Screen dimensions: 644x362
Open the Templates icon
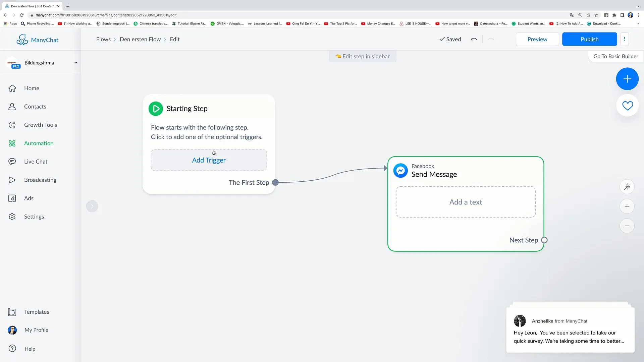click(x=12, y=312)
